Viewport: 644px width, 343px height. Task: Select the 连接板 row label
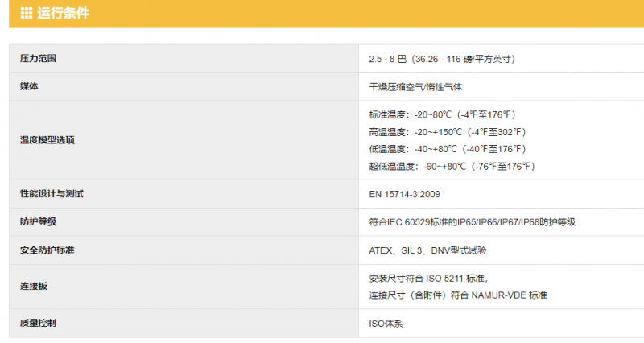tap(34, 287)
